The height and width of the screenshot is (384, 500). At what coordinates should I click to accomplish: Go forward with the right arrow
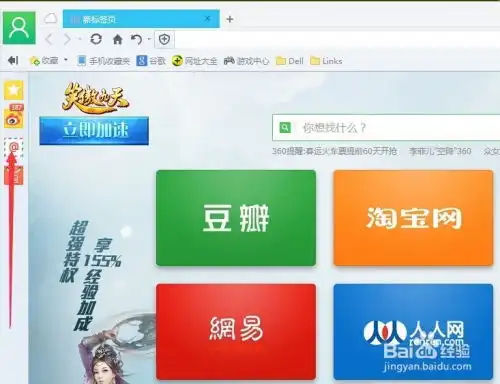(x=67, y=39)
